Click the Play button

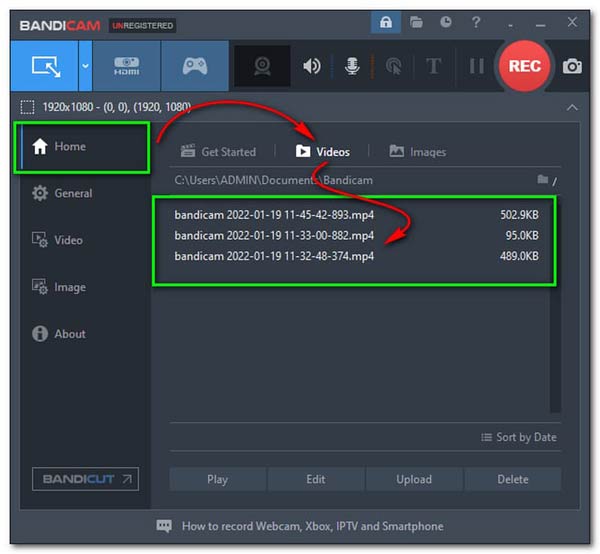217,479
